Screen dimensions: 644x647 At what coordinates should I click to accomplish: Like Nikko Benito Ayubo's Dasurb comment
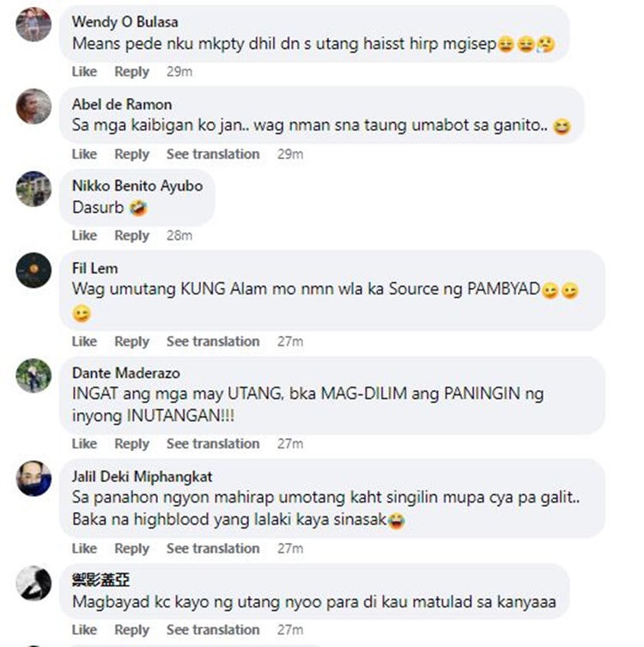84,235
